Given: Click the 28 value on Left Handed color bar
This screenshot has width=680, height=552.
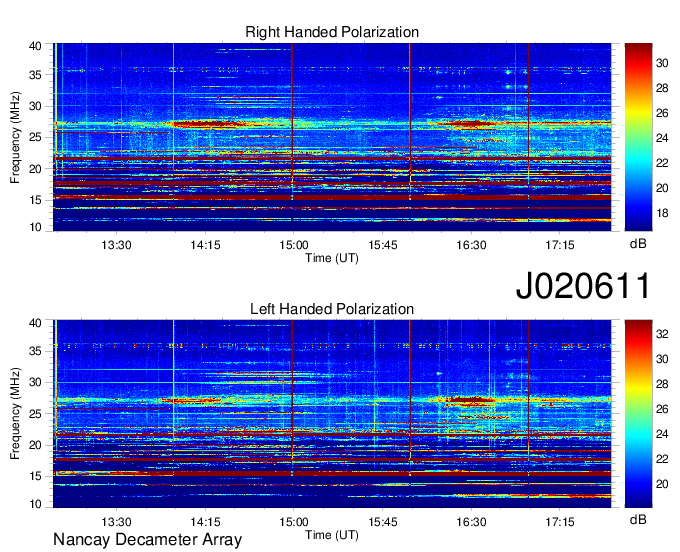Looking at the screenshot, I should coord(662,384).
